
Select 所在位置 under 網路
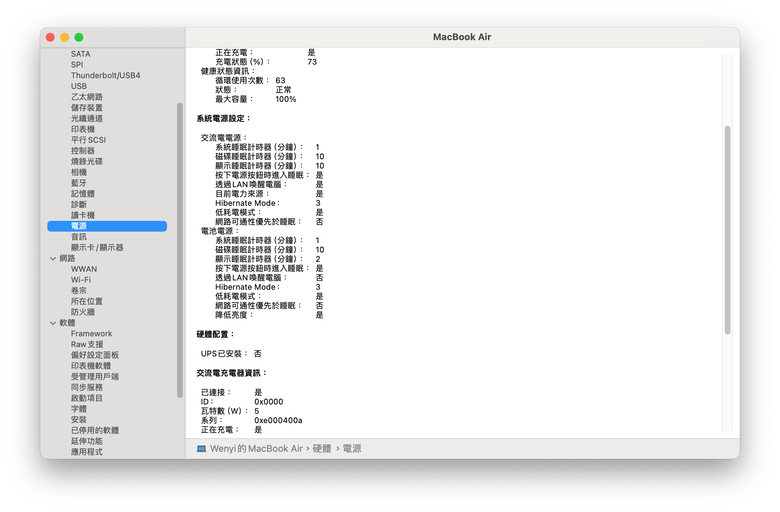87,302
